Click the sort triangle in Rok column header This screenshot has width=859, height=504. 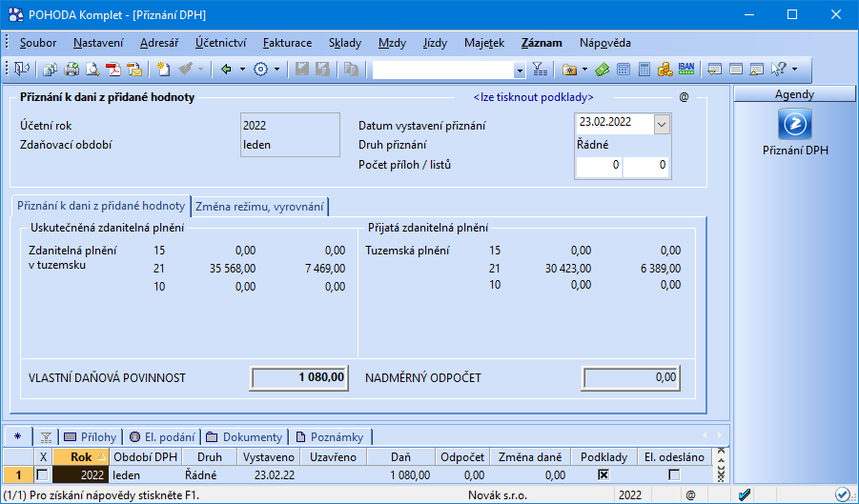(x=101, y=457)
